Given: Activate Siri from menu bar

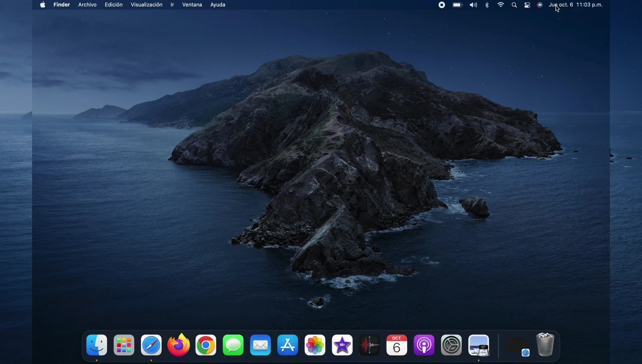Looking at the screenshot, I should pyautogui.click(x=540, y=5).
